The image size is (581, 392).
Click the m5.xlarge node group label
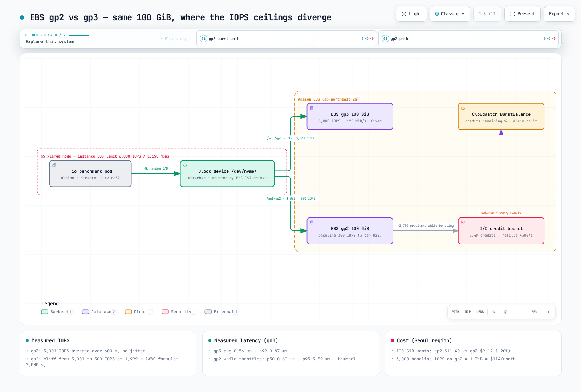click(105, 156)
